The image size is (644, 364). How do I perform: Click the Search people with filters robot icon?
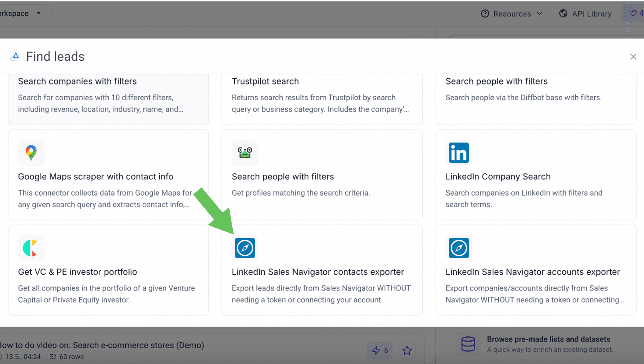[x=245, y=153]
